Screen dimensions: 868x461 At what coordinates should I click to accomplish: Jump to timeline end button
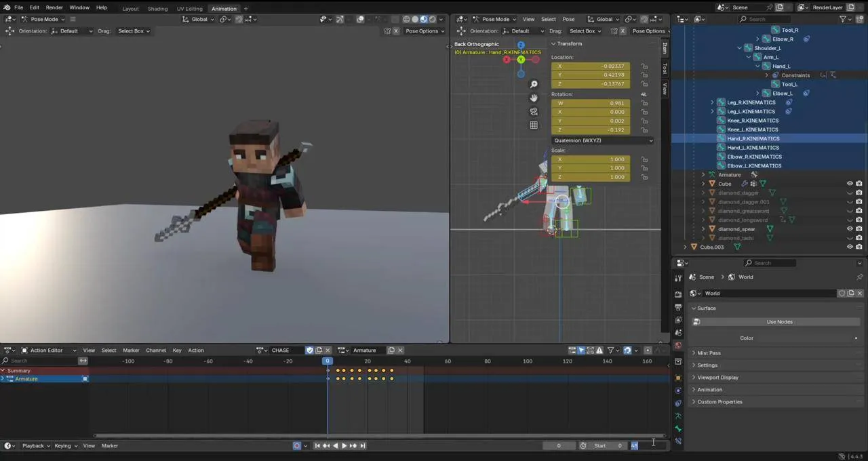[362, 445]
